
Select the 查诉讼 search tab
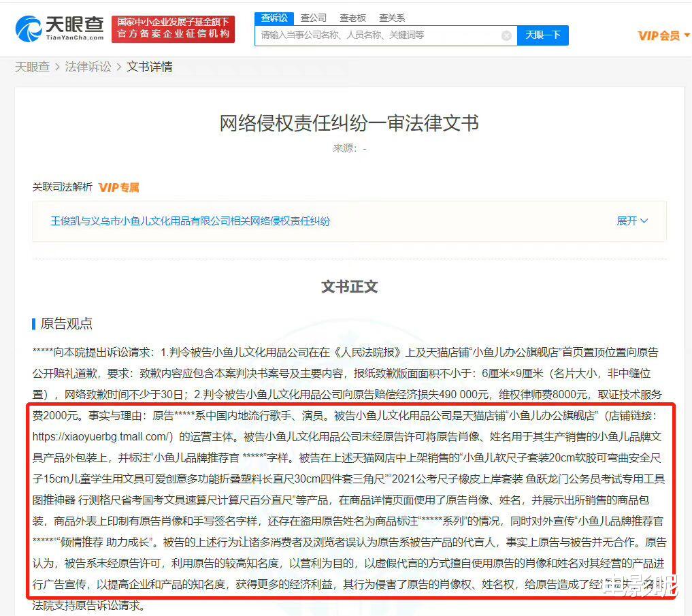tap(274, 18)
